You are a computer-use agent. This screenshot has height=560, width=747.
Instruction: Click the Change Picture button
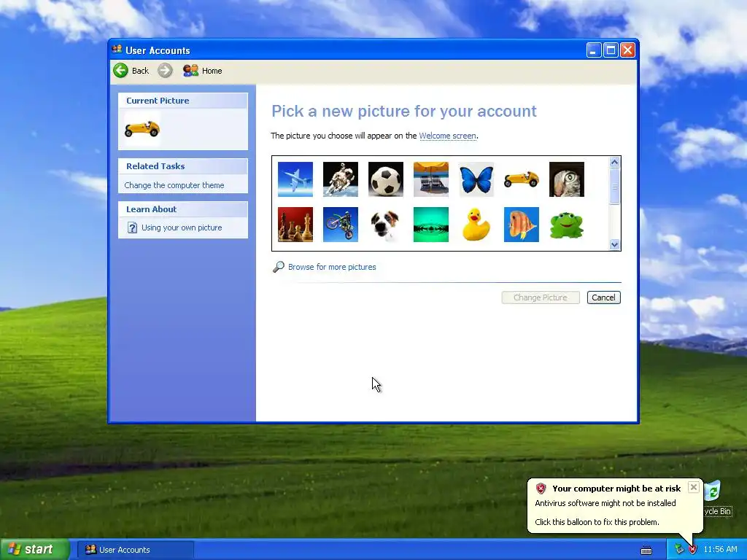(x=541, y=297)
